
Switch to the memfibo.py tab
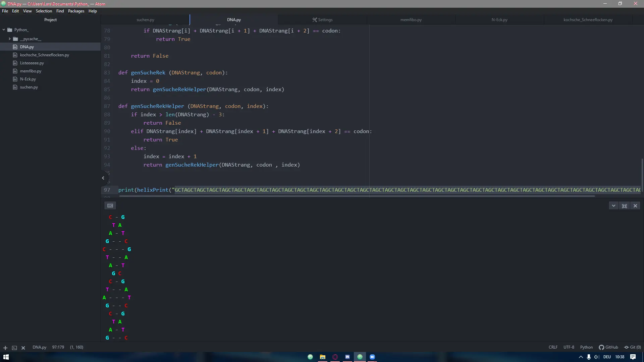point(411,20)
